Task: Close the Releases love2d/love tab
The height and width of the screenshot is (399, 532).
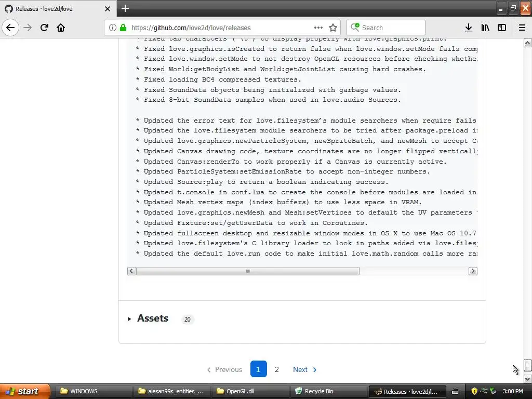Action: click(107, 9)
